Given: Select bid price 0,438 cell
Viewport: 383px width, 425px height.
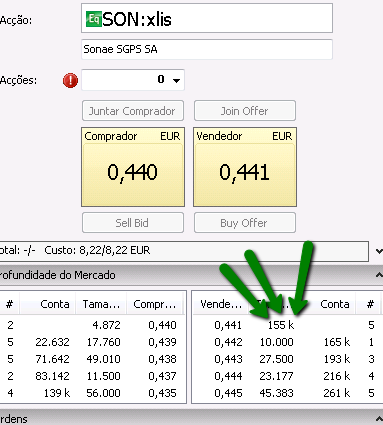Looking at the screenshot, I should (162, 359).
